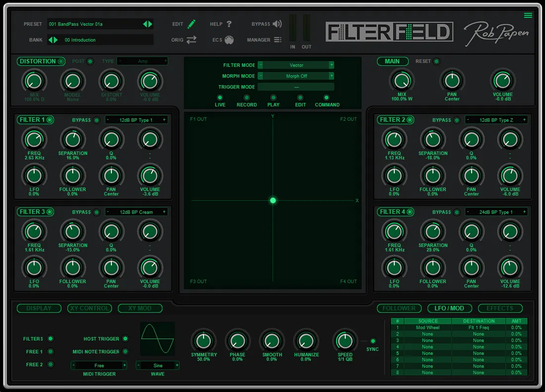Click the Filter 3 VOLUME knob
This screenshot has width=545, height=392.
[x=150, y=268]
